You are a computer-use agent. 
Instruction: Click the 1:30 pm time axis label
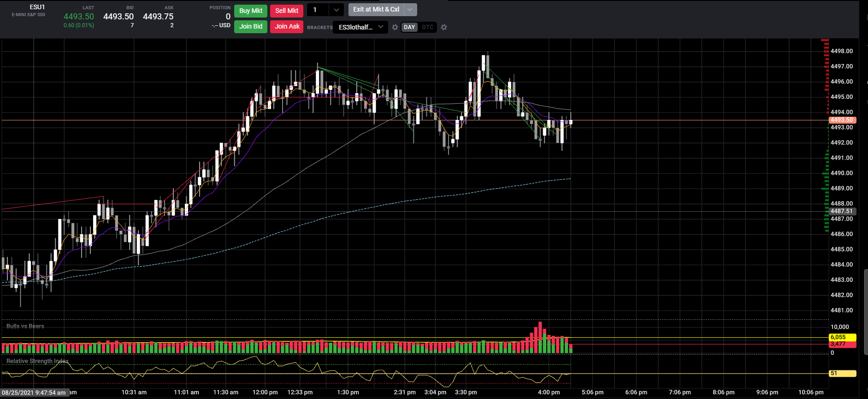[348, 393]
